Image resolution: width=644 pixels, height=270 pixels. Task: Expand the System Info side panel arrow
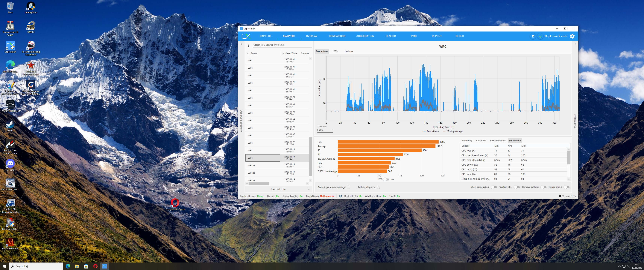[x=575, y=44]
